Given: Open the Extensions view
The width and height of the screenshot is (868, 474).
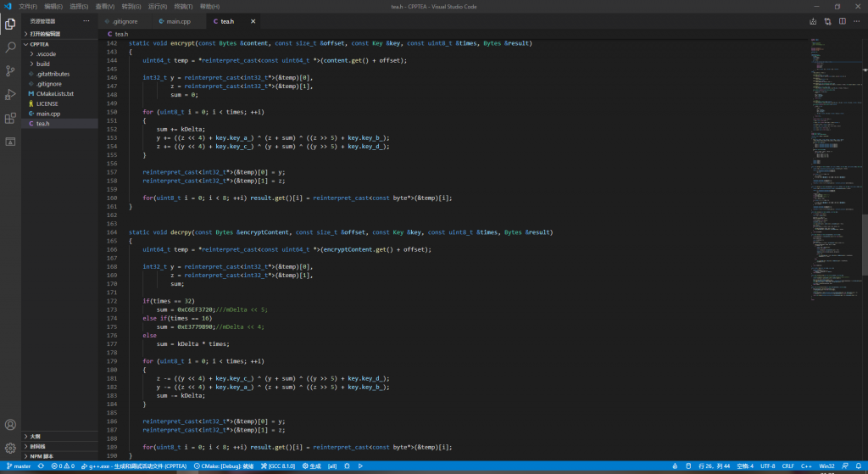Looking at the screenshot, I should tap(10, 118).
